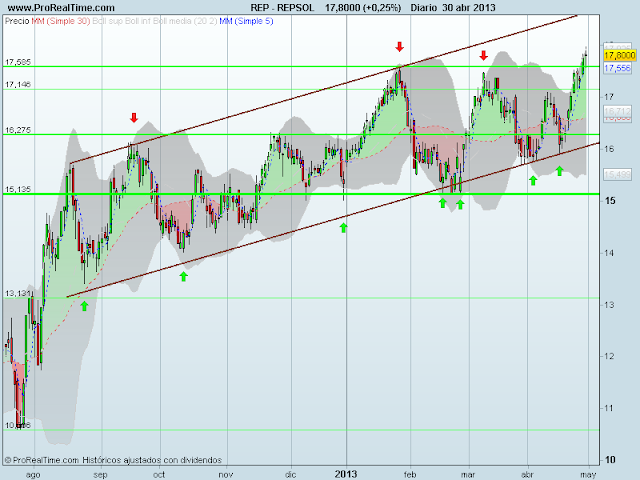This screenshot has height=480, width=640.
Task: Click the 15,135 horizontal level label
Action: 18,189
